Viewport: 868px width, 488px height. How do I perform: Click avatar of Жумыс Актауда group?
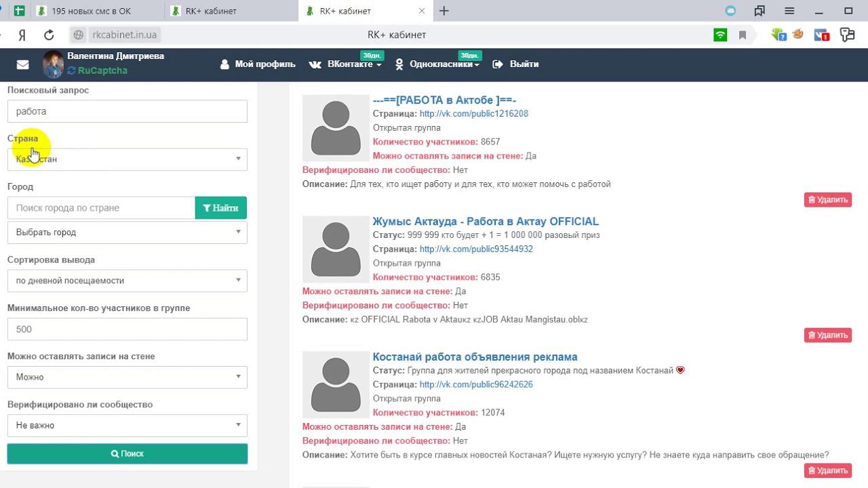click(336, 249)
